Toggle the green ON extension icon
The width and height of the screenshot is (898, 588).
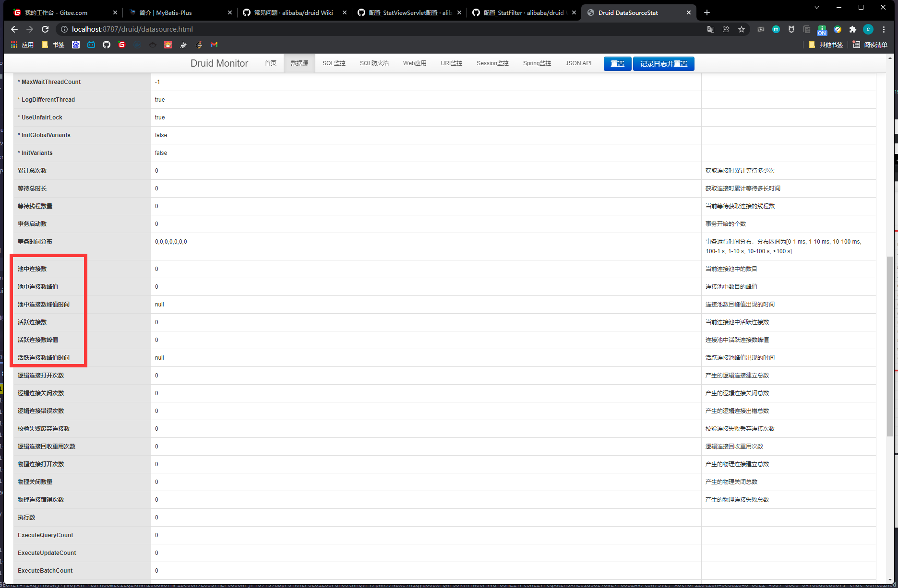[822, 30]
